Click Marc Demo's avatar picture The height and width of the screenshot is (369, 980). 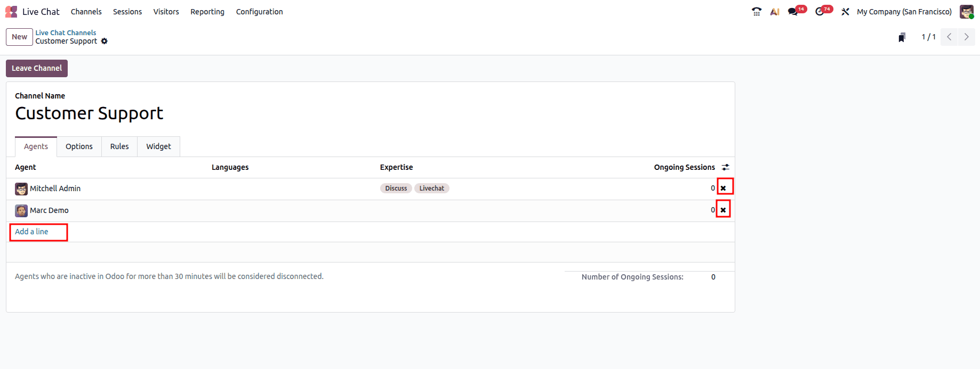coord(21,211)
